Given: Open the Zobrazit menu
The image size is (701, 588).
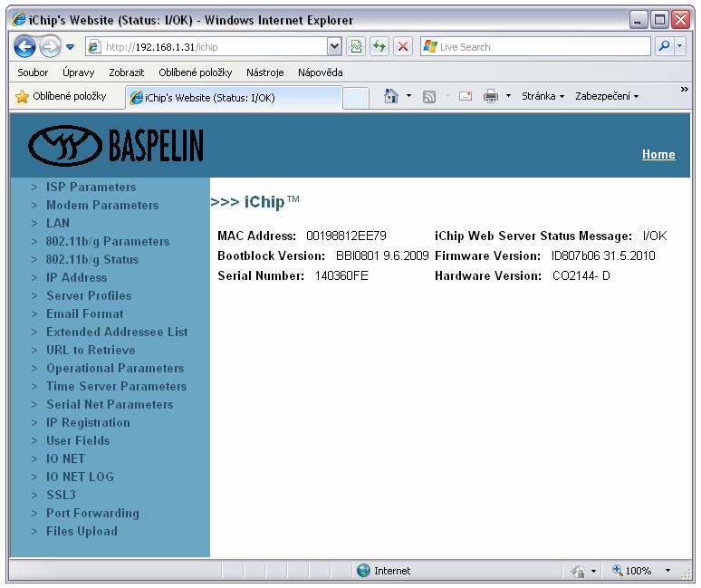Looking at the screenshot, I should [127, 72].
